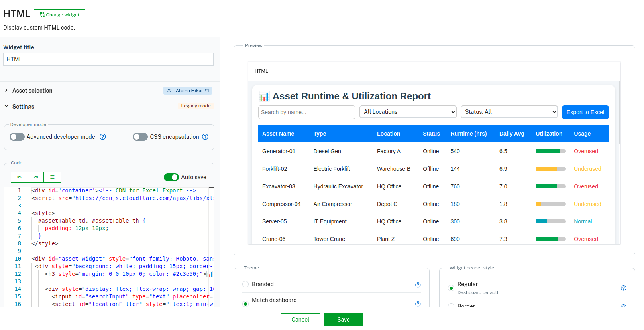Viewport: 644px width, 330px height.
Task: Expand the Asset selection section
Action: 6,91
